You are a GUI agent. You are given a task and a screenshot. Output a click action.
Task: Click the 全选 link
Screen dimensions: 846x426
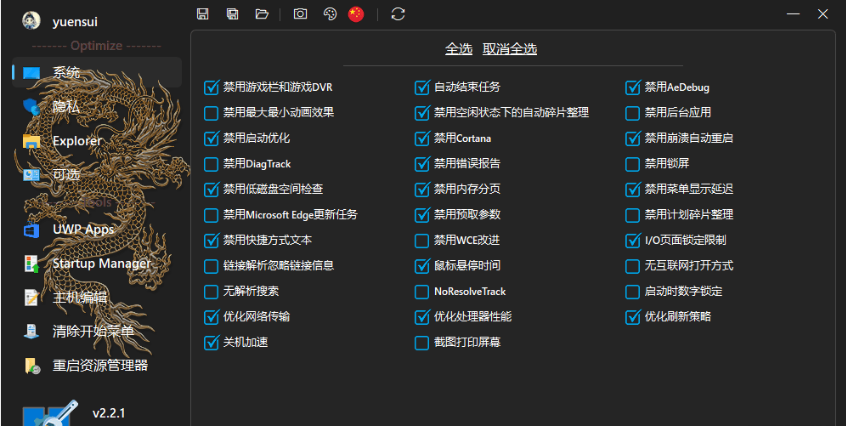click(x=459, y=49)
